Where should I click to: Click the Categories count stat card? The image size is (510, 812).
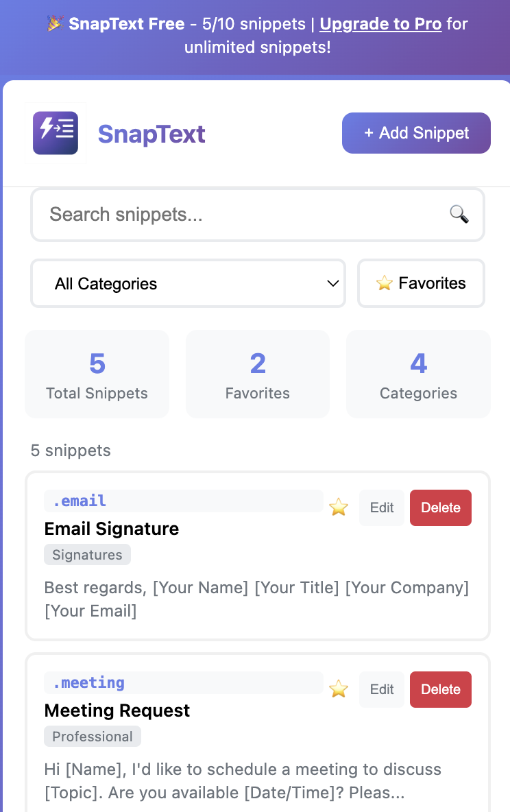(418, 374)
